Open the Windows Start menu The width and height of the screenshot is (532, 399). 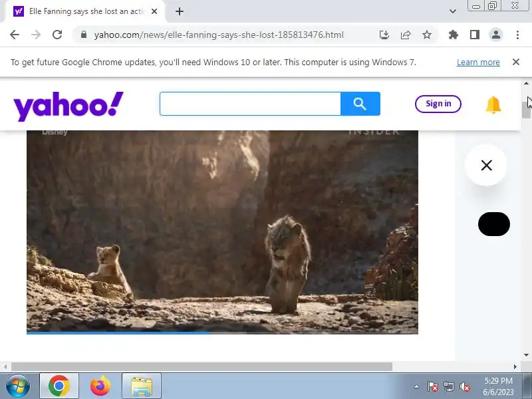pos(18,386)
